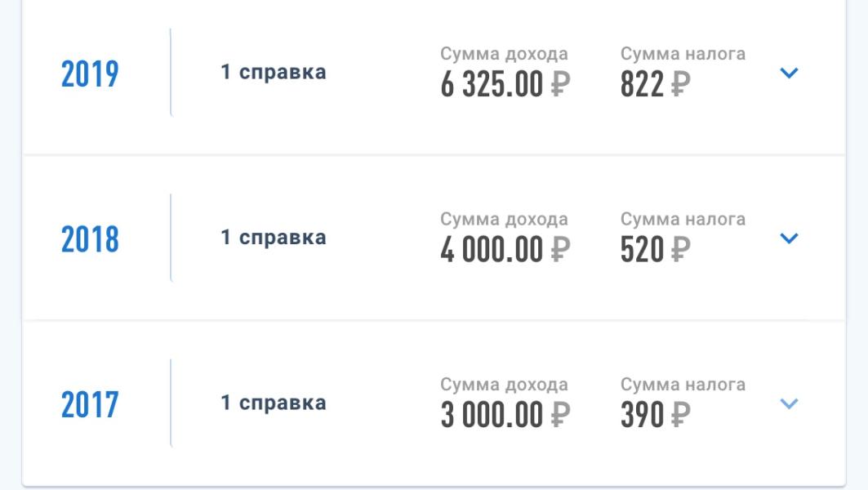Click "Сумма дохода" label in 2019 row
868x490 pixels.
(x=504, y=54)
